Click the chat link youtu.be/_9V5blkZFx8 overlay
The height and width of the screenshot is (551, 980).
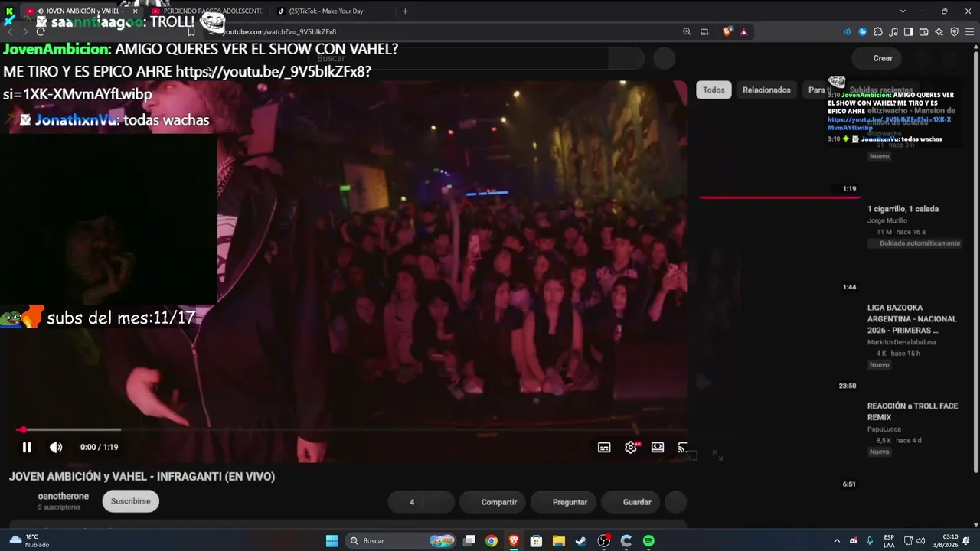click(273, 72)
